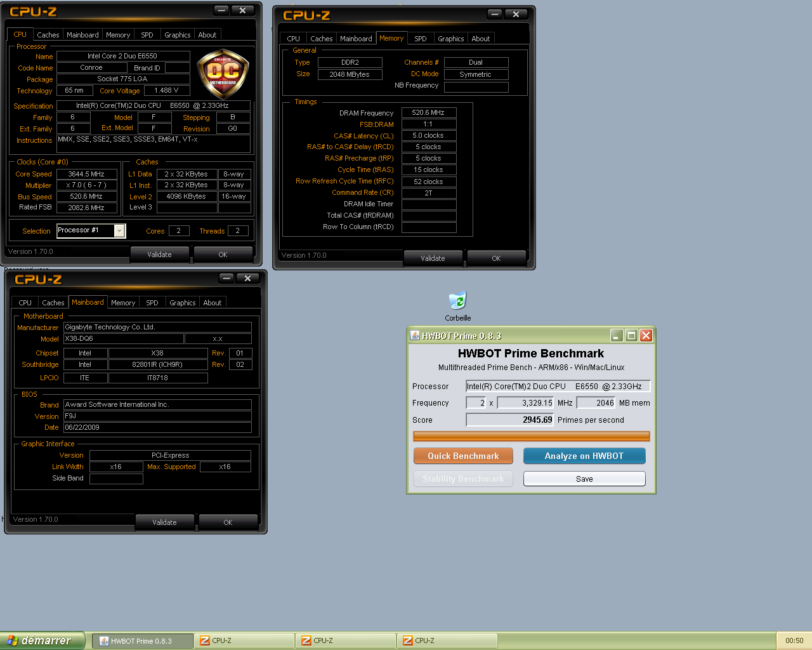The width and height of the screenshot is (812, 650).
Task: Click the HWBOT Prime title bar icon
Action: (x=415, y=335)
